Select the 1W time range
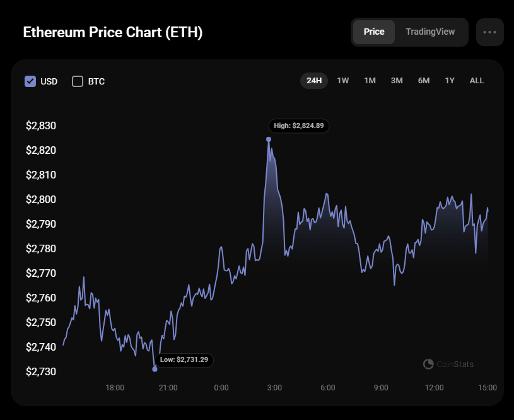Image resolution: width=514 pixels, height=420 pixels. 343,81
